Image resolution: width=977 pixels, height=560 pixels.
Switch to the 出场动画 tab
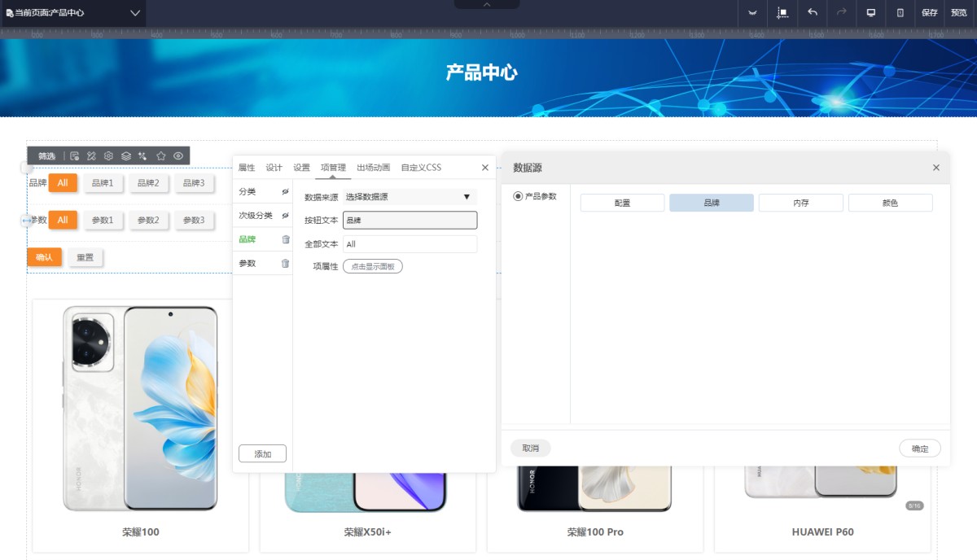[x=373, y=168]
